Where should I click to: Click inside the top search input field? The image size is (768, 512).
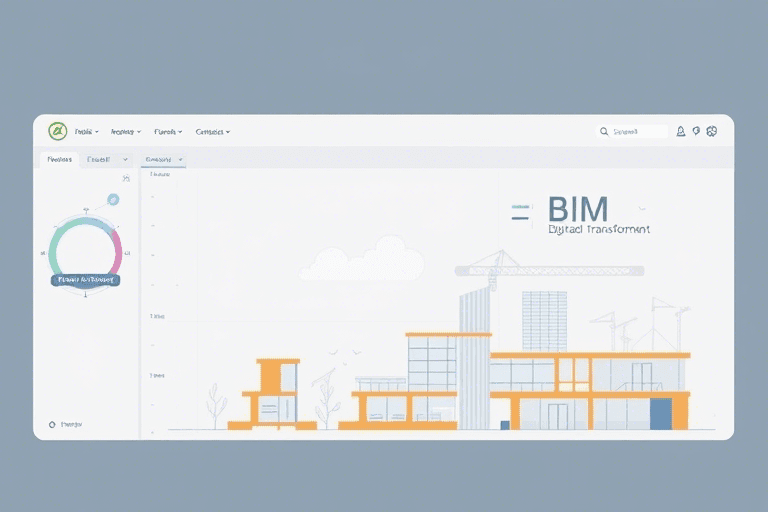coord(638,131)
